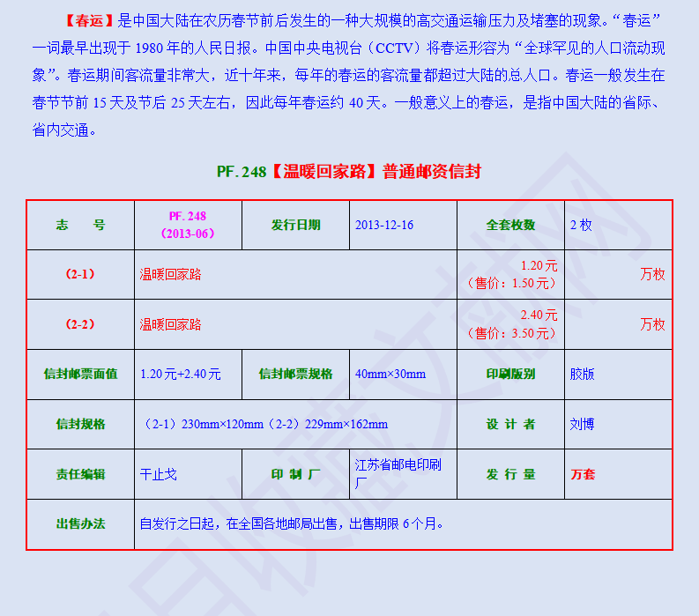Click 万枚 in the (2-2) row
Image resolution: width=699 pixels, height=616 pixels.
pos(652,324)
